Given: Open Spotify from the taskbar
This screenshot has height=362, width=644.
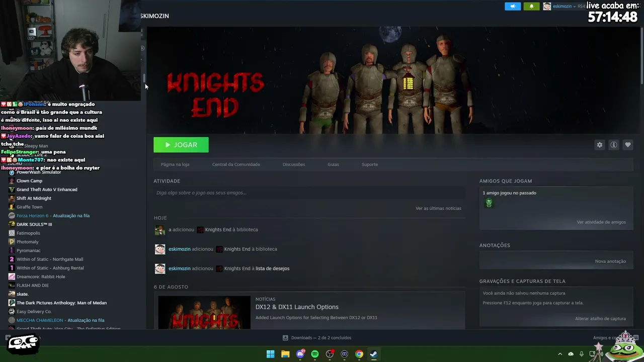Looking at the screenshot, I should 315,354.
